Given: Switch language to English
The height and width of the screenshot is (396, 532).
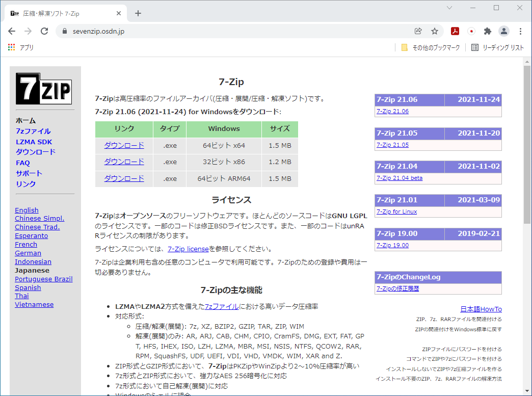Looking at the screenshot, I should click(26, 210).
